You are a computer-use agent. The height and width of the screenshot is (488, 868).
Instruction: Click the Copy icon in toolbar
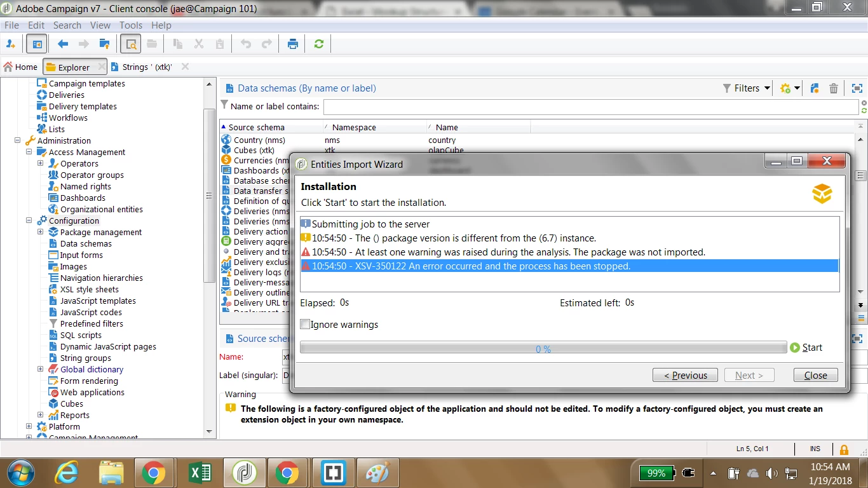pyautogui.click(x=178, y=44)
